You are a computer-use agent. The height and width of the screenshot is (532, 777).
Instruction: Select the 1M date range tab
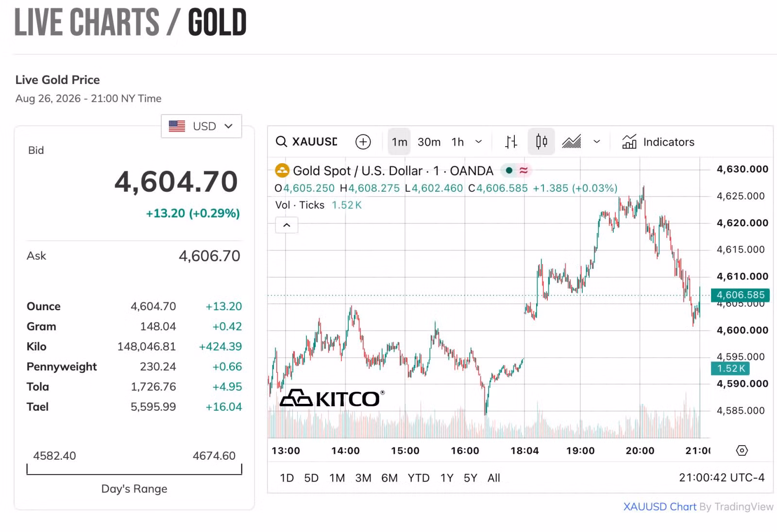337,478
